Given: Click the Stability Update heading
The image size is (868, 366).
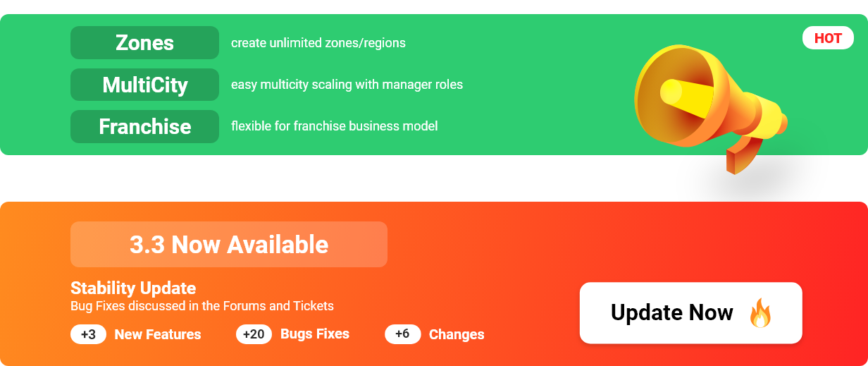Looking at the screenshot, I should point(133,288).
